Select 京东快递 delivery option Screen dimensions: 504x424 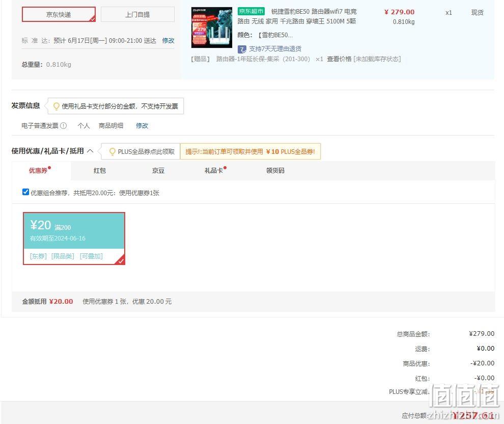coord(59,14)
